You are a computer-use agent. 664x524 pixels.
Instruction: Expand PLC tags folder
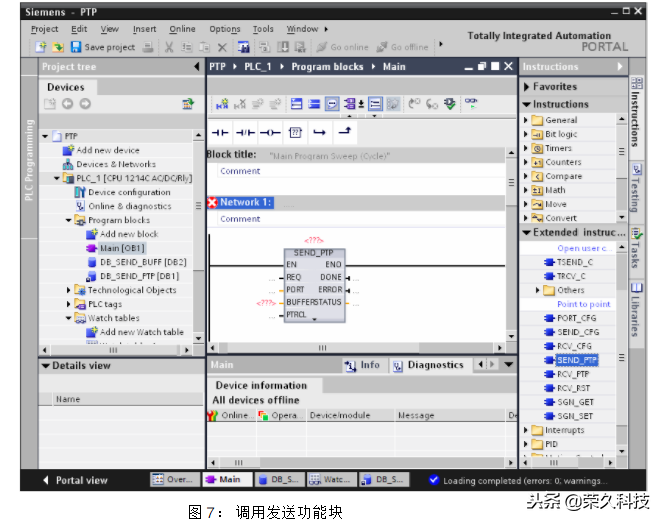pyautogui.click(x=69, y=304)
